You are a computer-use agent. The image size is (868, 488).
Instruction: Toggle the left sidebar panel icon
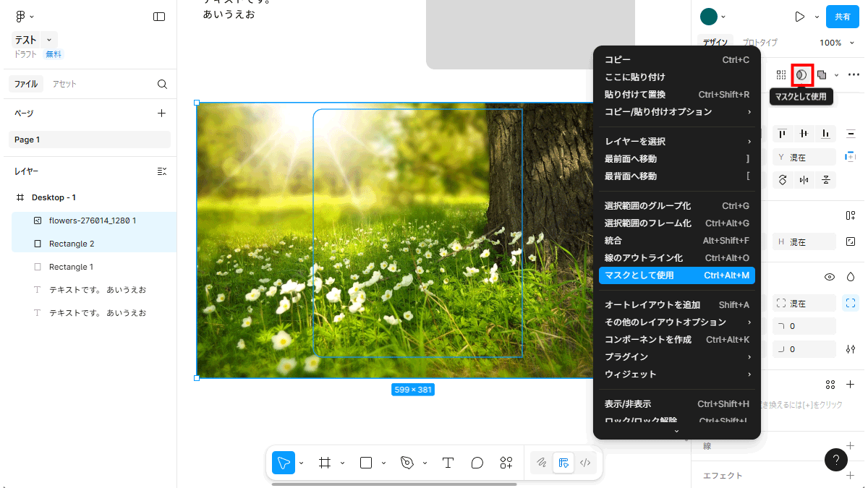point(159,17)
